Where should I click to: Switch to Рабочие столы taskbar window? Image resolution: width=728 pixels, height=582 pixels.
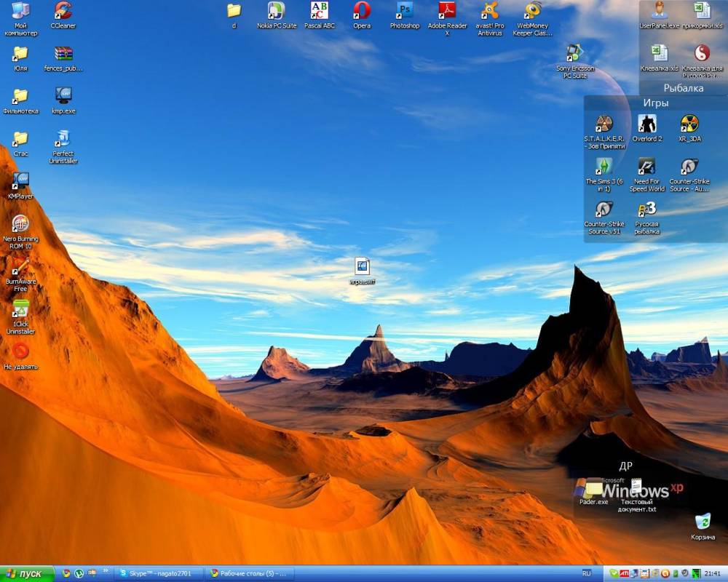click(248, 573)
